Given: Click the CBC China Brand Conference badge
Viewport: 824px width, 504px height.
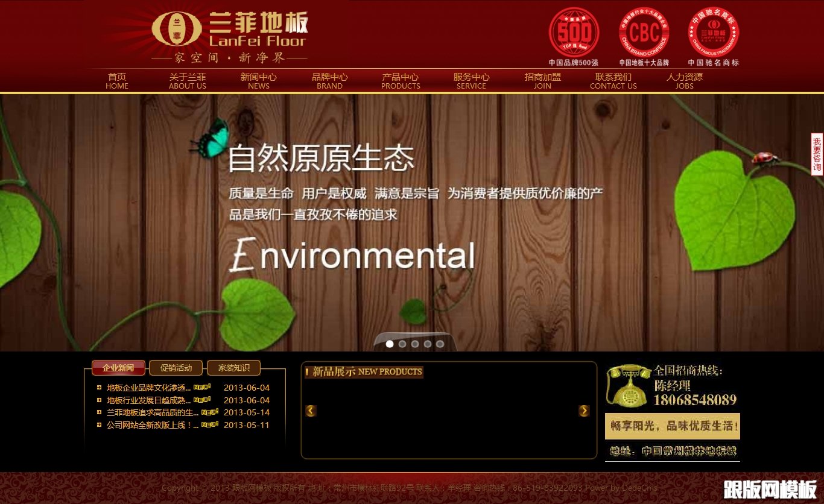Looking at the screenshot, I should pyautogui.click(x=644, y=37).
